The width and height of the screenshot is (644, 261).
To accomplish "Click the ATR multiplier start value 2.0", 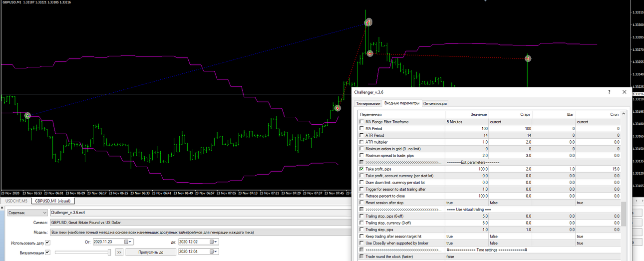I will click(510, 142).
